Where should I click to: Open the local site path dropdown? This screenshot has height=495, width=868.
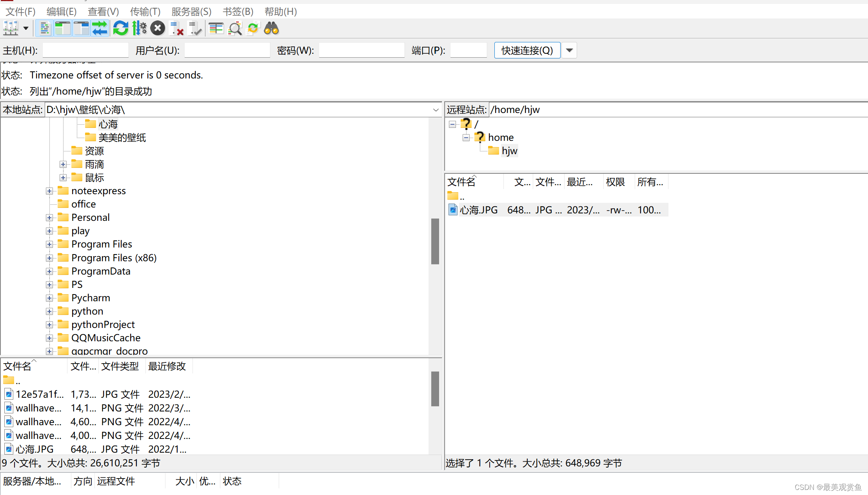pos(436,110)
